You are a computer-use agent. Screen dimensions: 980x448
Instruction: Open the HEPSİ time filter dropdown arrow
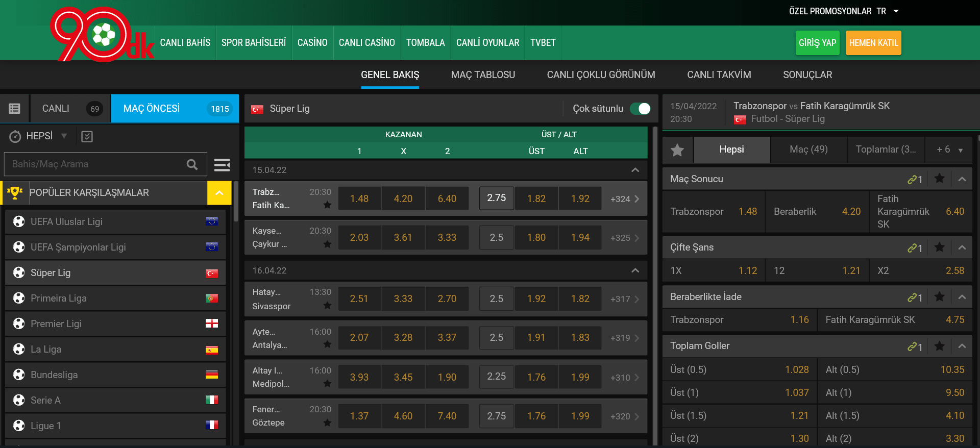coord(64,136)
